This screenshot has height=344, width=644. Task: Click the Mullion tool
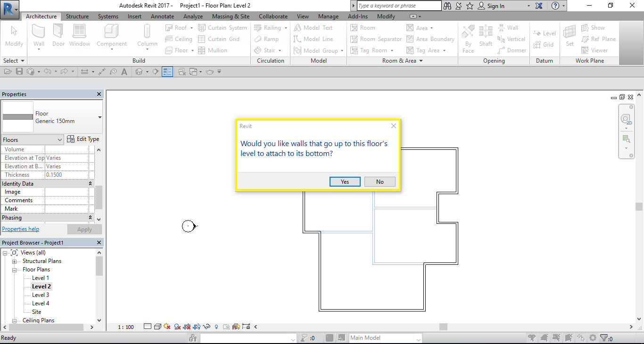[213, 50]
